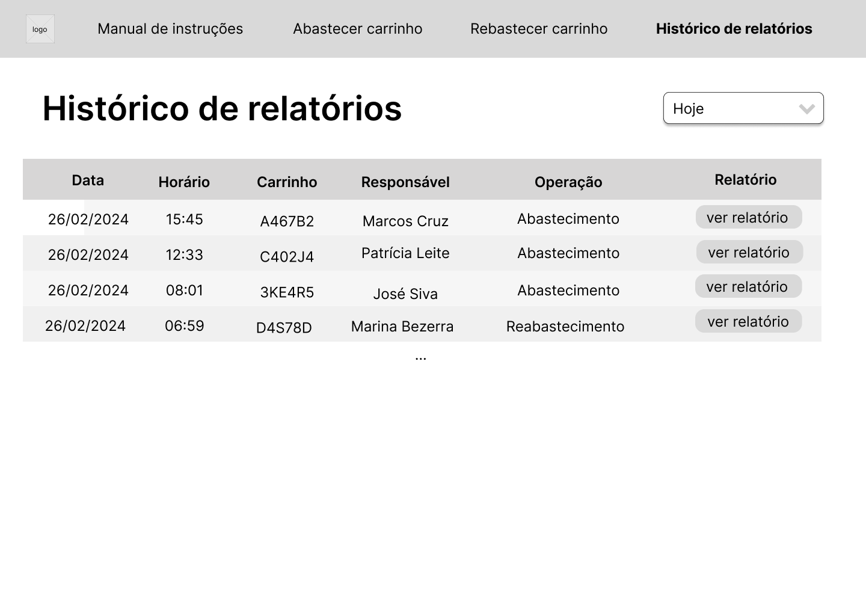This screenshot has width=866, height=616.
Task: Click the name Marcos Cruz
Action: point(405,221)
